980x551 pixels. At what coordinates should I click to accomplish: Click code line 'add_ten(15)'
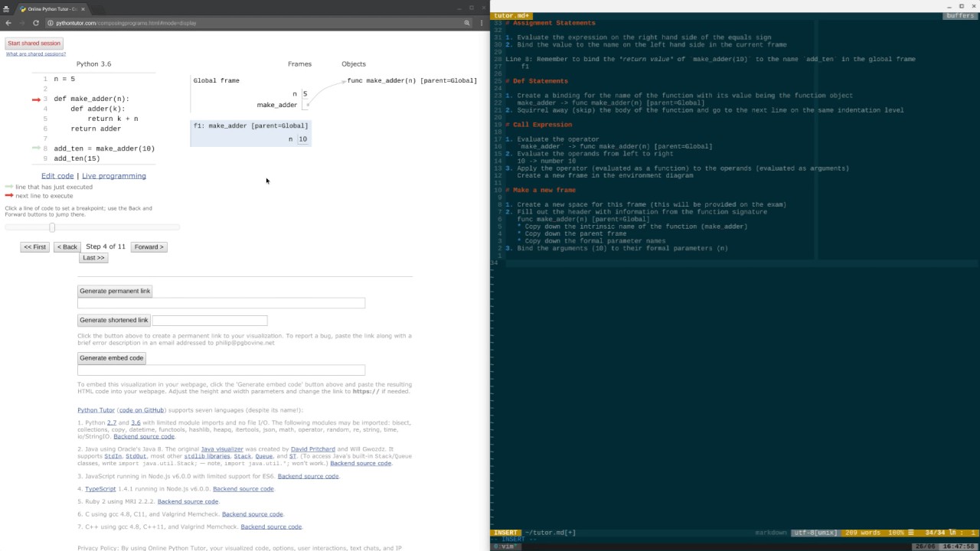77,158
